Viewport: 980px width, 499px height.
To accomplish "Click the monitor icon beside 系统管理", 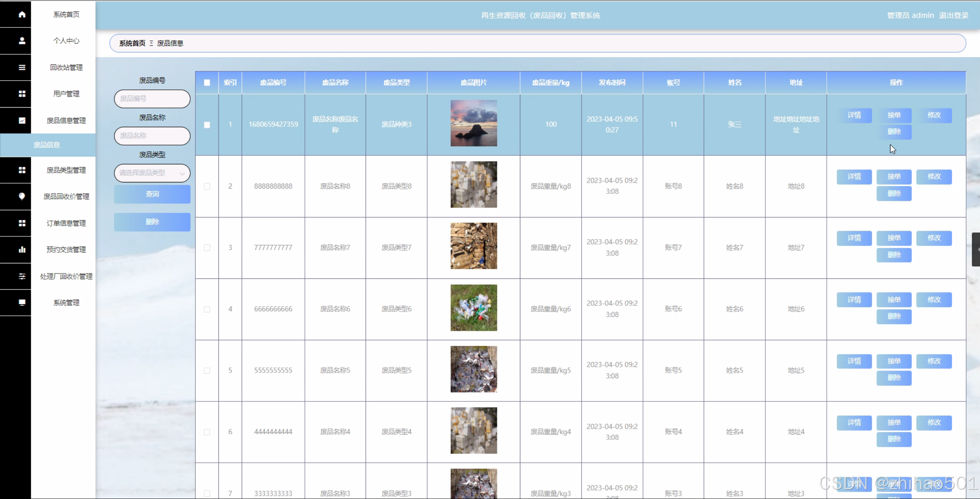I will click(22, 303).
